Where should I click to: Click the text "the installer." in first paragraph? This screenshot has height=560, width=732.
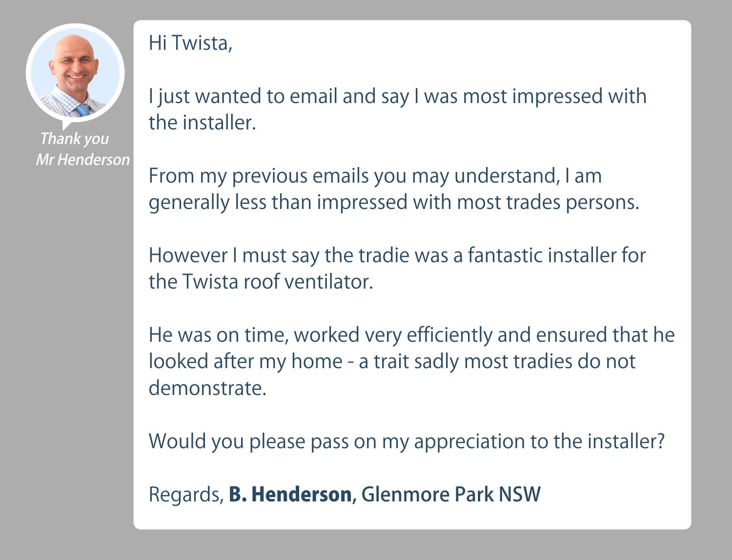(x=202, y=123)
